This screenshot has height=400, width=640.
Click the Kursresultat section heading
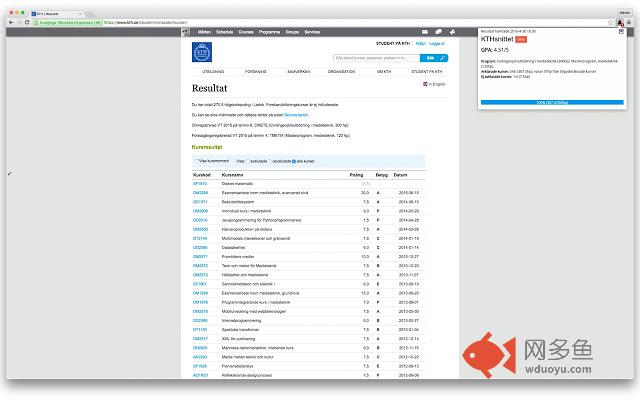[x=207, y=147]
